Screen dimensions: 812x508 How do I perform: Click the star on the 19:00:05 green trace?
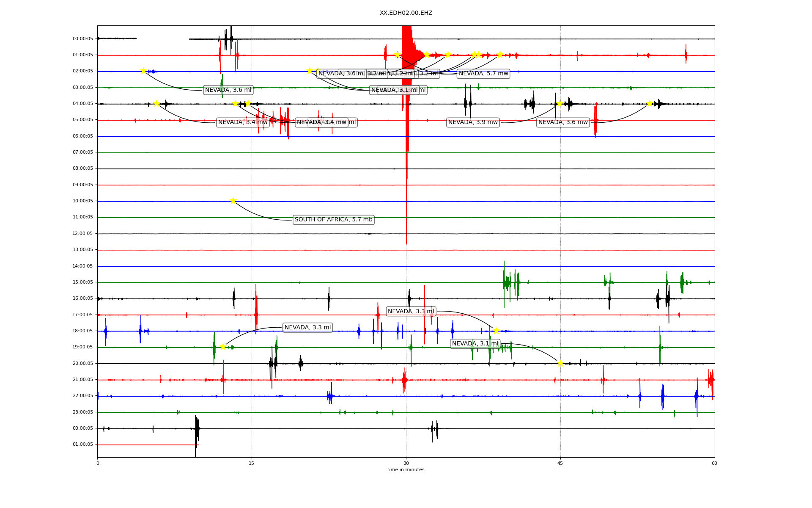223,347
